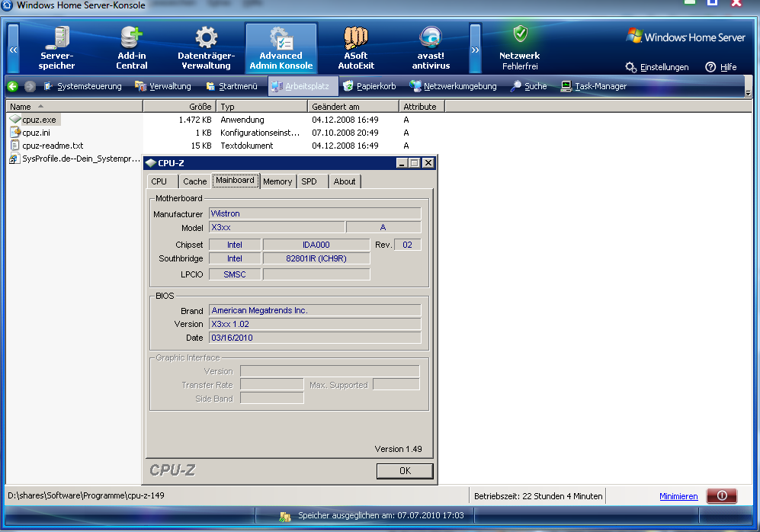Open the Einstellungen gear

656,67
